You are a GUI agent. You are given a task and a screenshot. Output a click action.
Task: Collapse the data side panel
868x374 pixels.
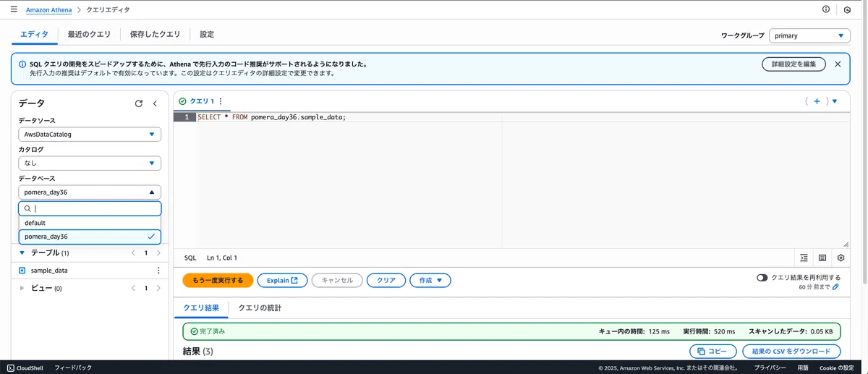click(155, 103)
